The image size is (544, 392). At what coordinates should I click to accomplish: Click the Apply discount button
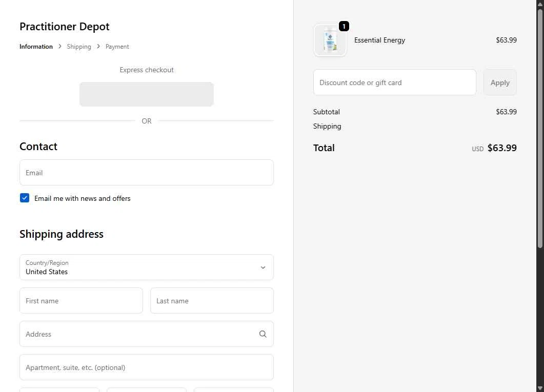[x=499, y=82]
